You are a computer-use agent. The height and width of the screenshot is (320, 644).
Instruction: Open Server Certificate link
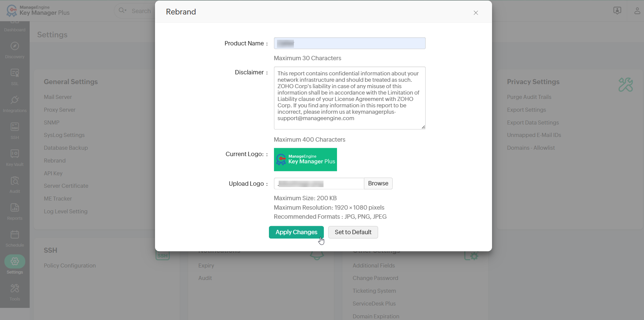click(x=66, y=186)
